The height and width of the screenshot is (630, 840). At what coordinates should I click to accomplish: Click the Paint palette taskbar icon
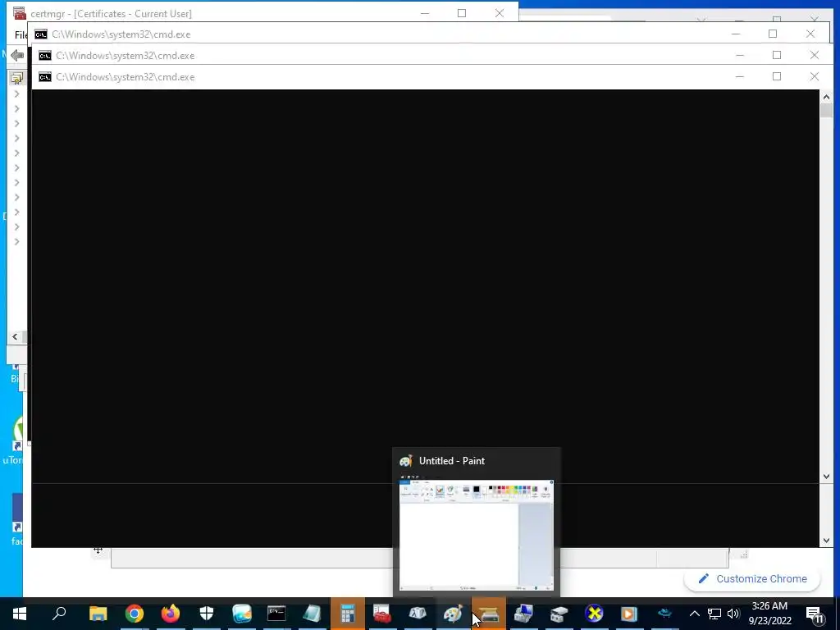coord(453,614)
